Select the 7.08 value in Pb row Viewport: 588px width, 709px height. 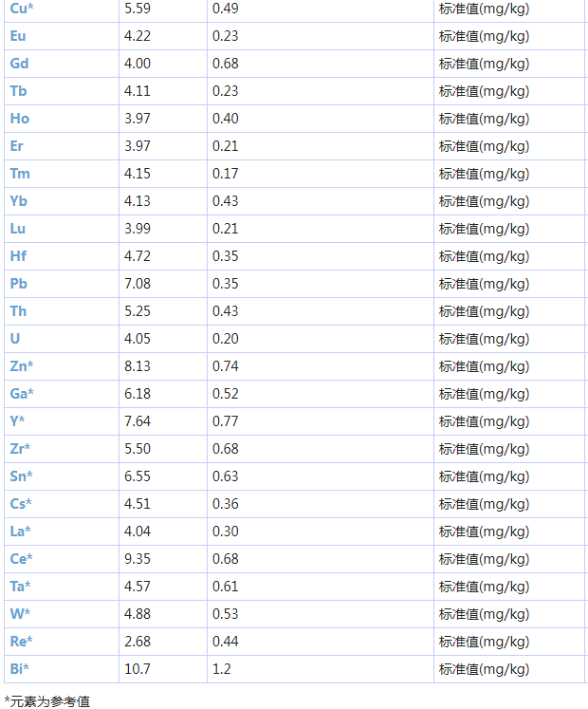click(x=138, y=284)
